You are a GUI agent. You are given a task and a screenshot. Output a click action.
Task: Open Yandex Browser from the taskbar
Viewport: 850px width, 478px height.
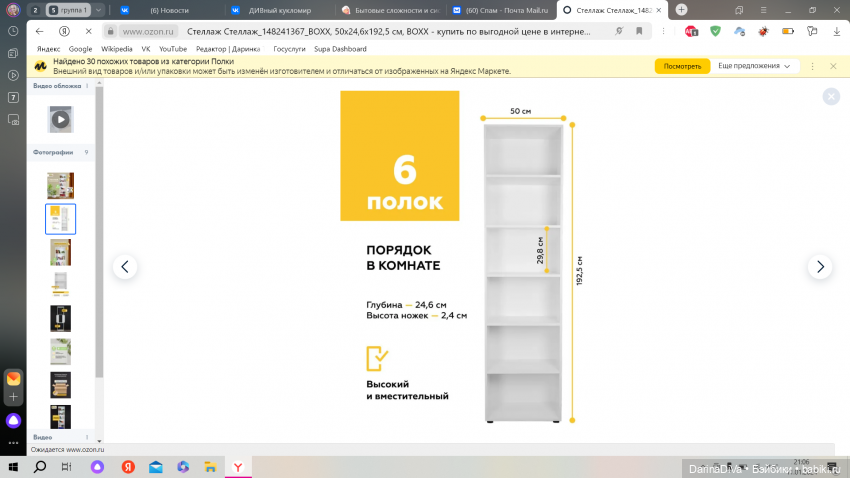[x=237, y=467]
